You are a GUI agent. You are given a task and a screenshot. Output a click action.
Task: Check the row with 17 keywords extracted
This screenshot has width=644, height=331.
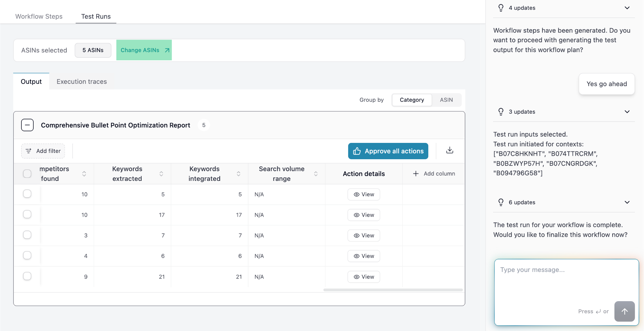point(27,214)
